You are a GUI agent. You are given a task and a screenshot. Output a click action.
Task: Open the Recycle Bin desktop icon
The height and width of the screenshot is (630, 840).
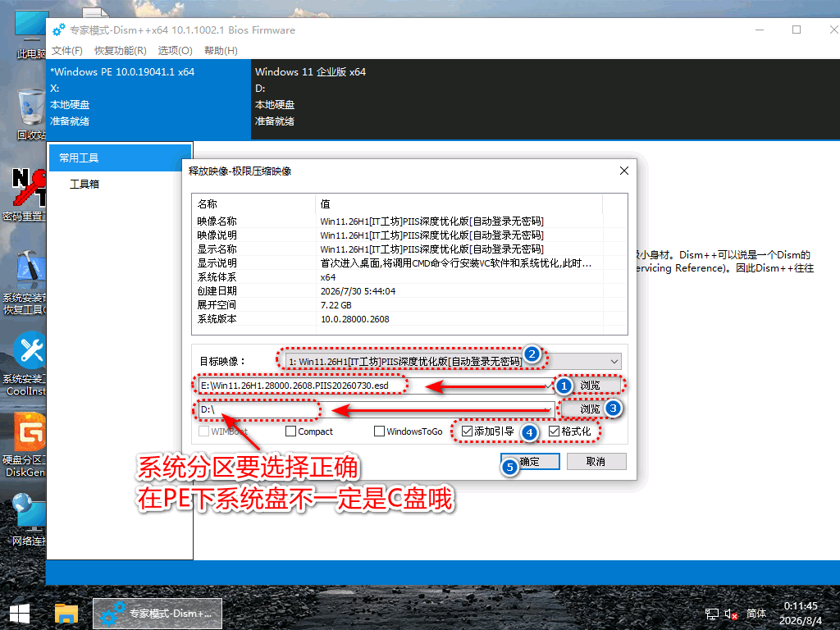tap(31, 113)
